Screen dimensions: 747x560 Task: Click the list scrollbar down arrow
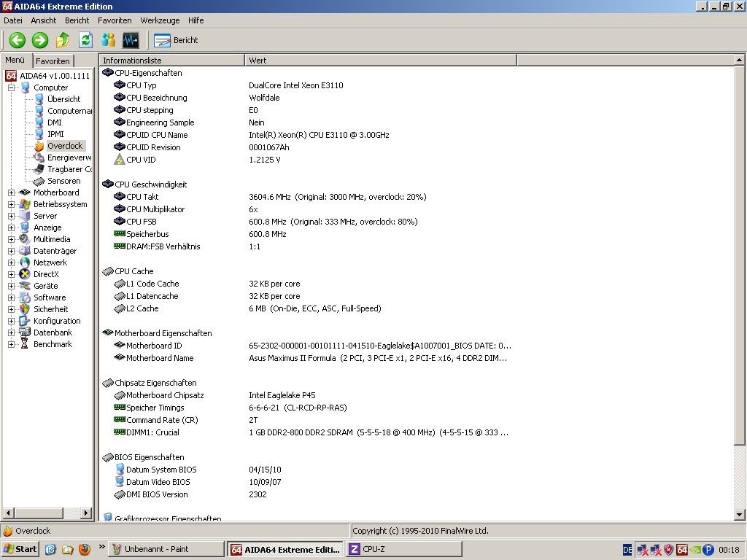pos(739,514)
